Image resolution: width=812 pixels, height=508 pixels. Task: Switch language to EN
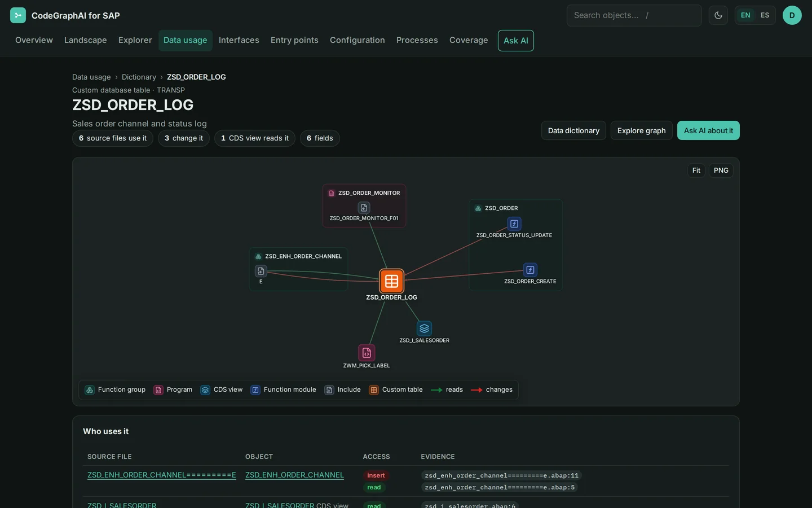tap(745, 15)
